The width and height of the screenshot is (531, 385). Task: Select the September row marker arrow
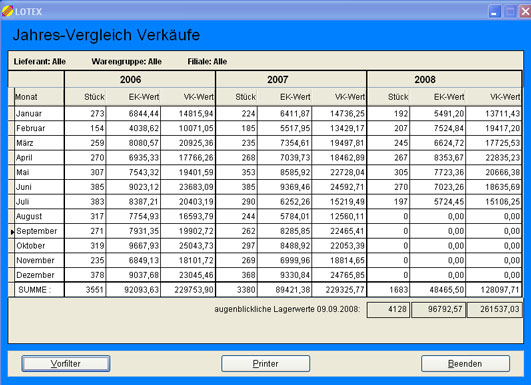click(12, 232)
